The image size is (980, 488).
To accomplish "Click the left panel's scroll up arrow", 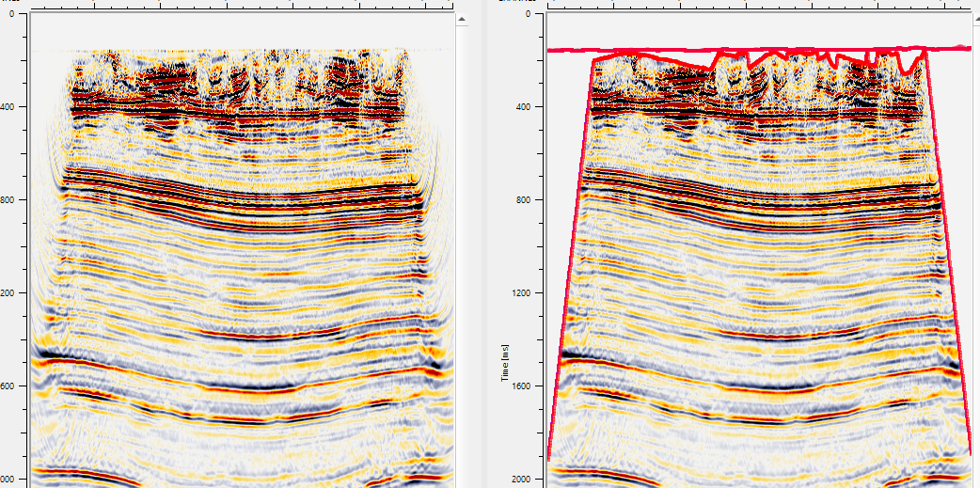I will (462, 18).
